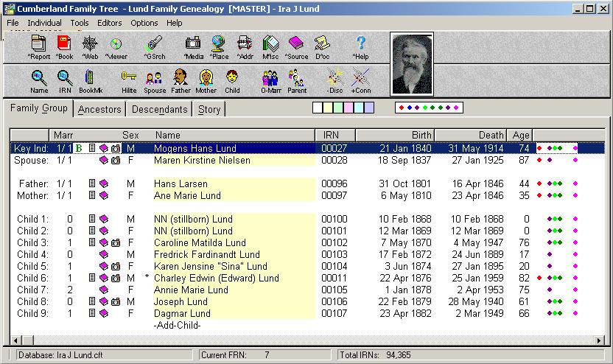Navigate to Spouse using toolbar icon

[x=155, y=80]
